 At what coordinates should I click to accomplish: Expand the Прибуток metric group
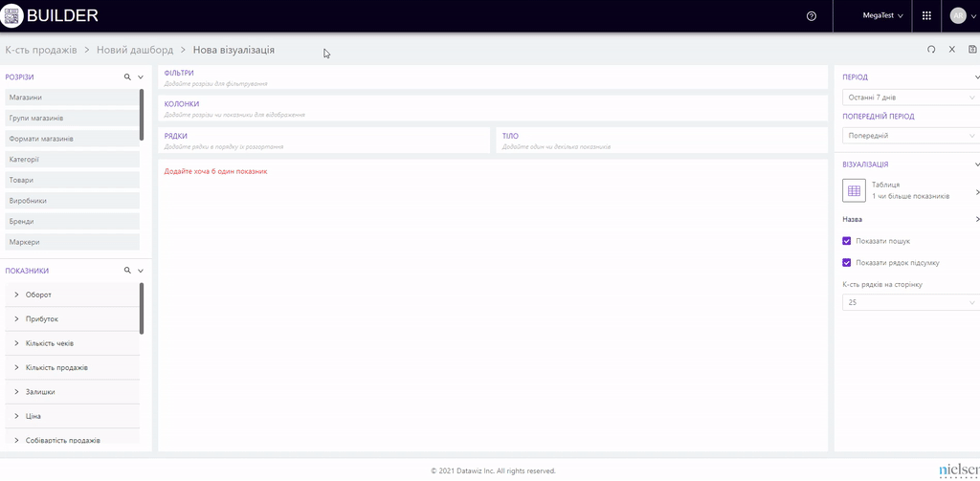(x=17, y=319)
